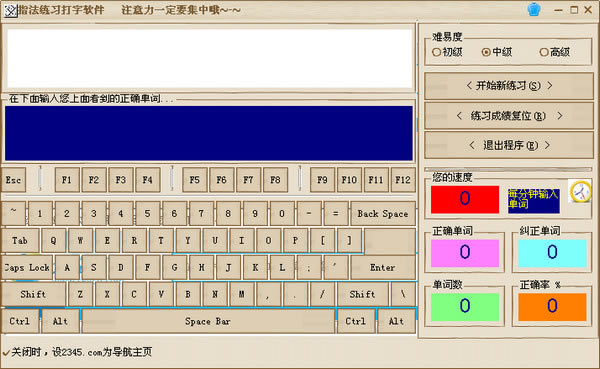This screenshot has width=600, height=369.
Task: Click the Esc key
Action: tap(14, 180)
